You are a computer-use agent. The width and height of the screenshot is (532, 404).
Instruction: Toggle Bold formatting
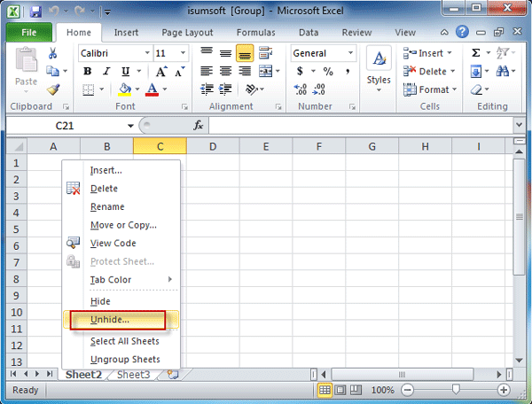coord(88,71)
